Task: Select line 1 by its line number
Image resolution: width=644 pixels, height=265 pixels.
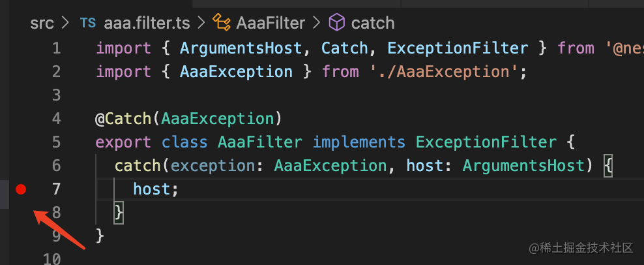Action: pyautogui.click(x=56, y=48)
